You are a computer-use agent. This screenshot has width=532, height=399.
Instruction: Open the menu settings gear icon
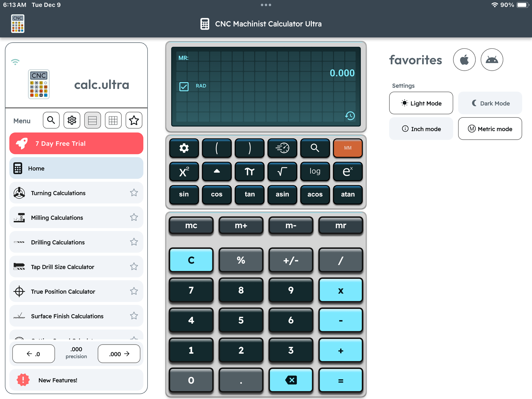coord(72,120)
